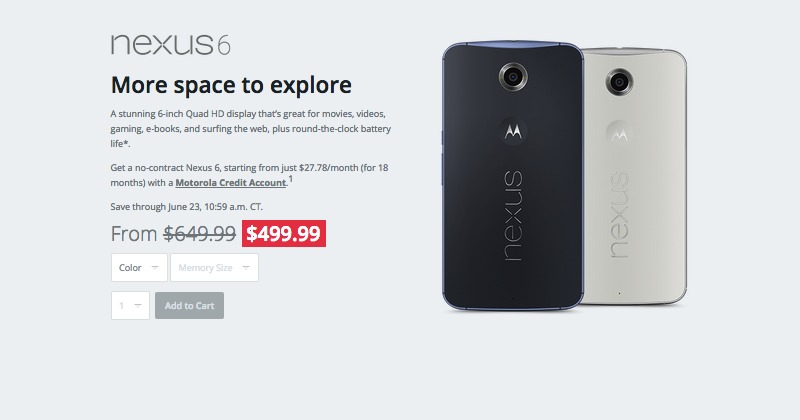Click the camera lens on white phone
The image size is (800, 420).
[619, 82]
